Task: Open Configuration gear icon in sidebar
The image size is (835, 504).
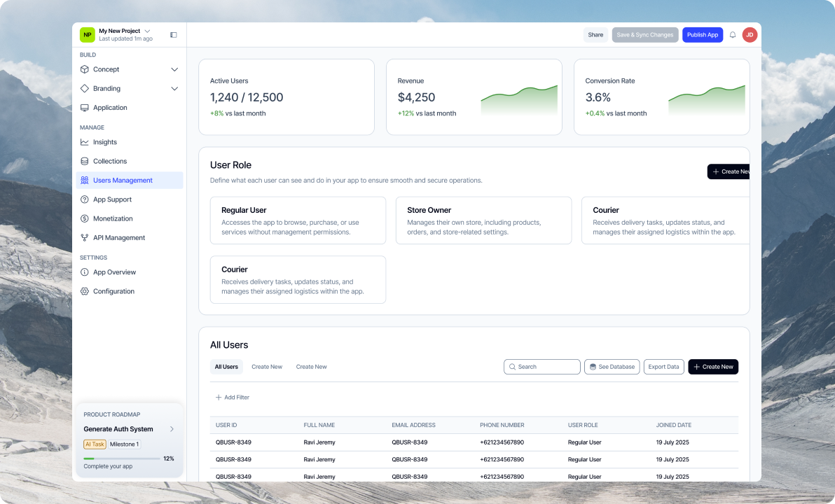Action: coord(85,291)
